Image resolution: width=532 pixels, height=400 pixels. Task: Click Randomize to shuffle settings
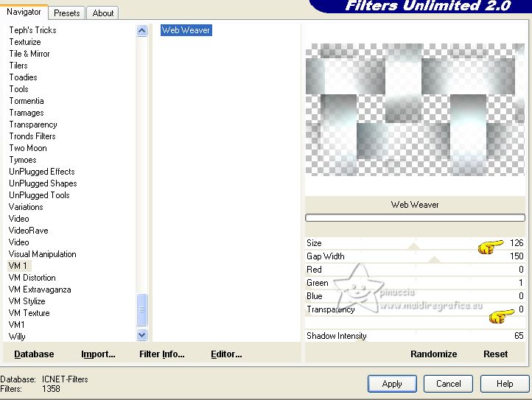tap(433, 354)
